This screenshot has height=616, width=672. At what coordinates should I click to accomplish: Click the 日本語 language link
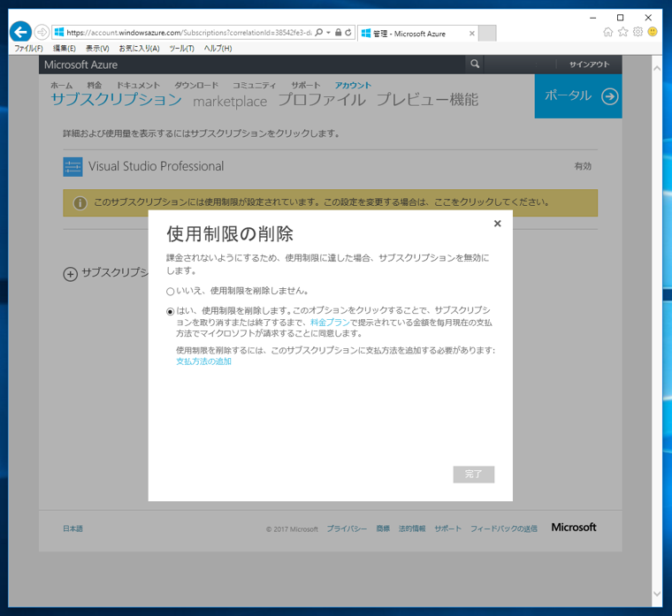tap(73, 529)
